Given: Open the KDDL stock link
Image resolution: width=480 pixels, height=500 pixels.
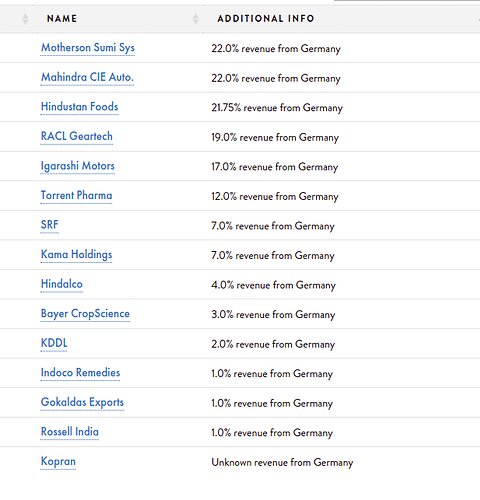Looking at the screenshot, I should (54, 343).
